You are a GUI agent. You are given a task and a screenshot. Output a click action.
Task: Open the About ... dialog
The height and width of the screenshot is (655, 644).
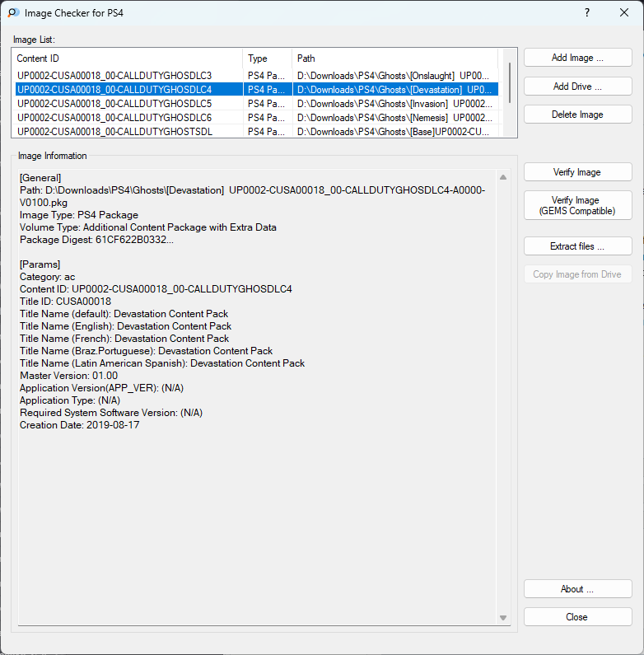[577, 589]
